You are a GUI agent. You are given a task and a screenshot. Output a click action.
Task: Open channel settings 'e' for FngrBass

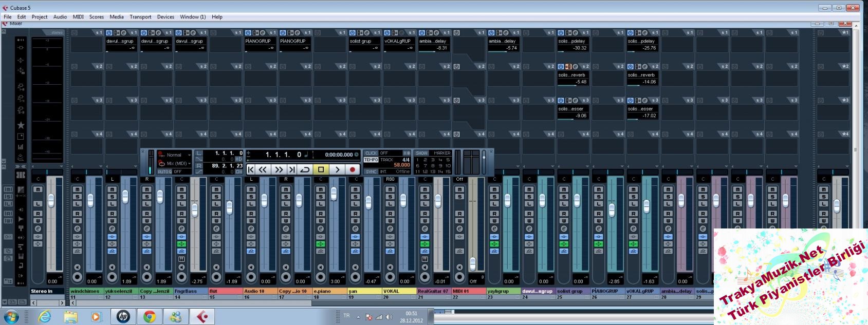coord(181,228)
